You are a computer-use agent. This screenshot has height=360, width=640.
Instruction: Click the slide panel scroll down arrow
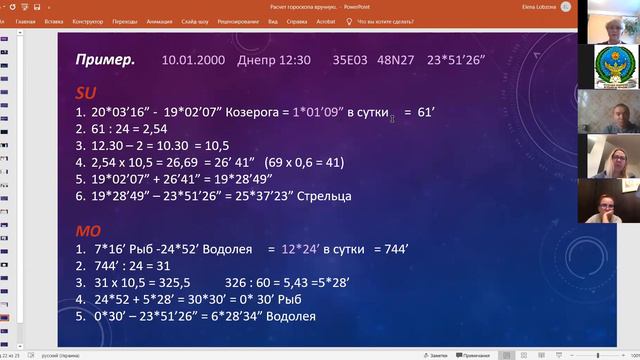pyautogui.click(x=20, y=346)
